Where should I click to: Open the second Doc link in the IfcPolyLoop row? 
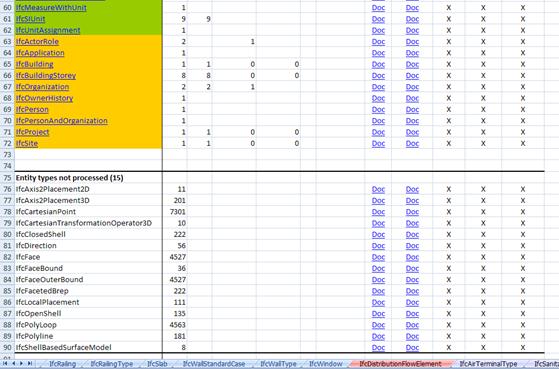(412, 325)
